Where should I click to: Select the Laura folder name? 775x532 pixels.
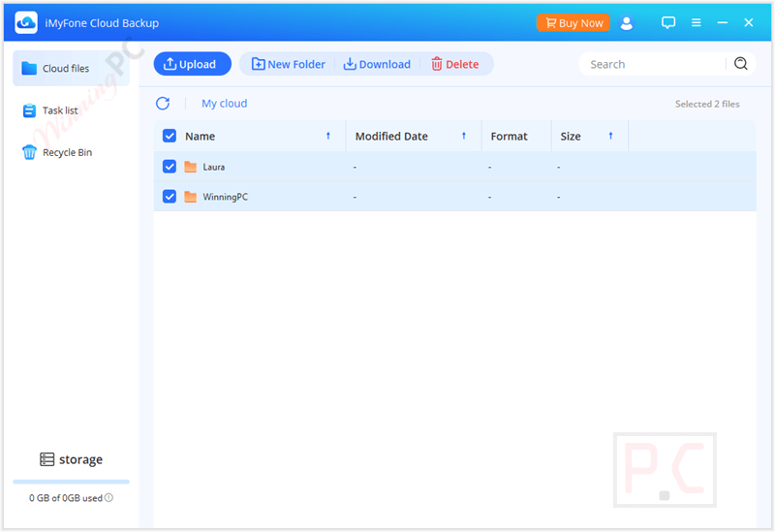213,167
